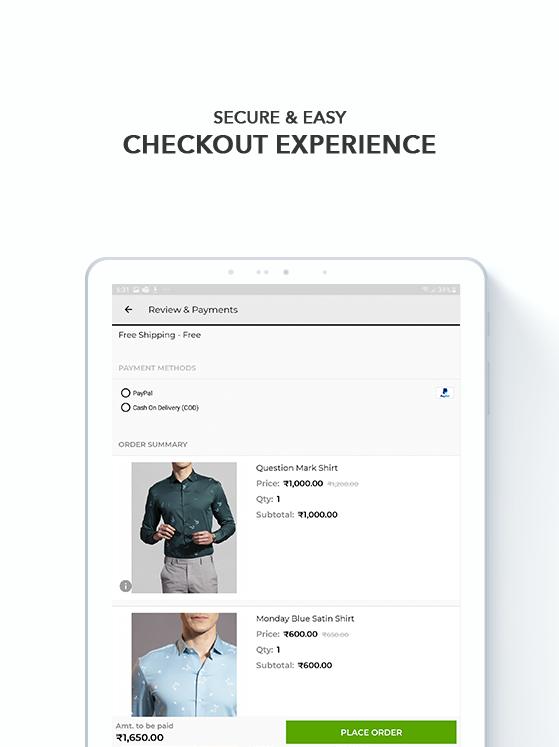Click the PayPal logo icon
Viewport: 559px width, 747px height.
click(x=445, y=393)
